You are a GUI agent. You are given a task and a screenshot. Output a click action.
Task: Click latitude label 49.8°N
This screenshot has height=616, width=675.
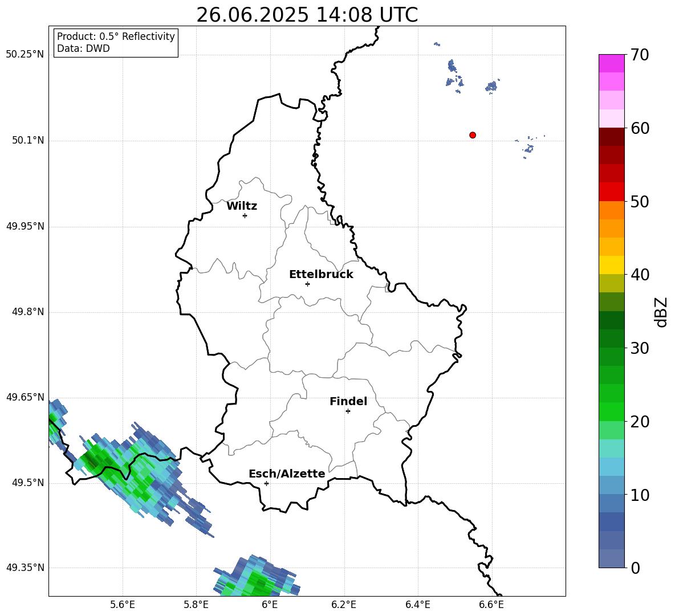coord(29,312)
